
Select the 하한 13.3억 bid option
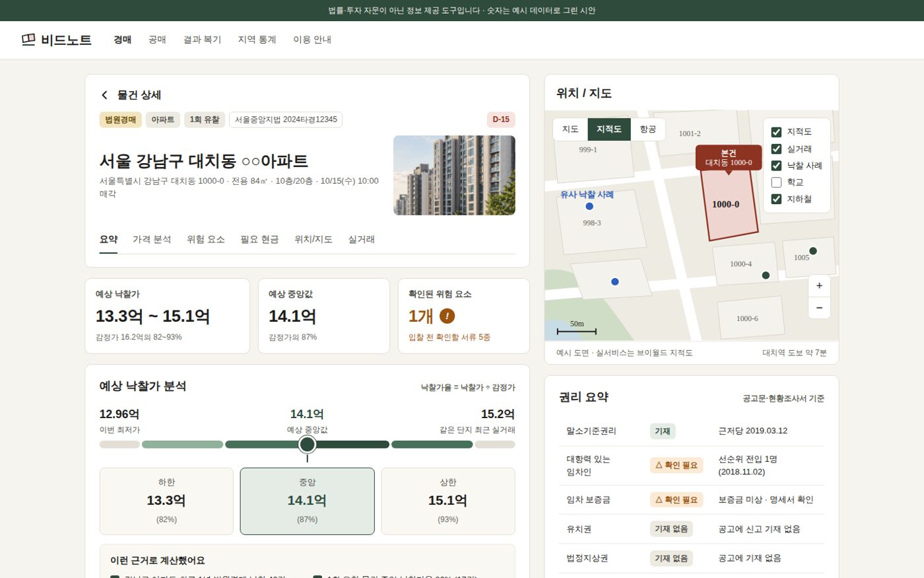coord(166,501)
